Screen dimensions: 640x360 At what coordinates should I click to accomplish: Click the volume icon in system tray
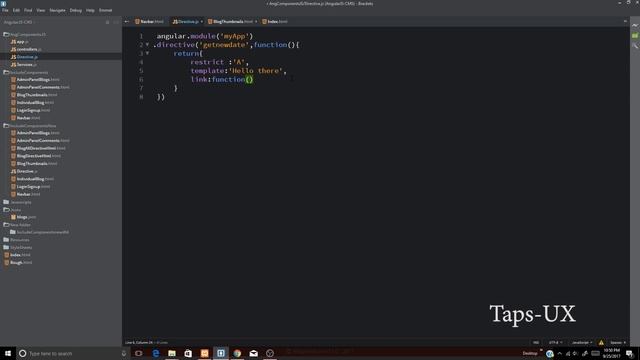click(575, 353)
